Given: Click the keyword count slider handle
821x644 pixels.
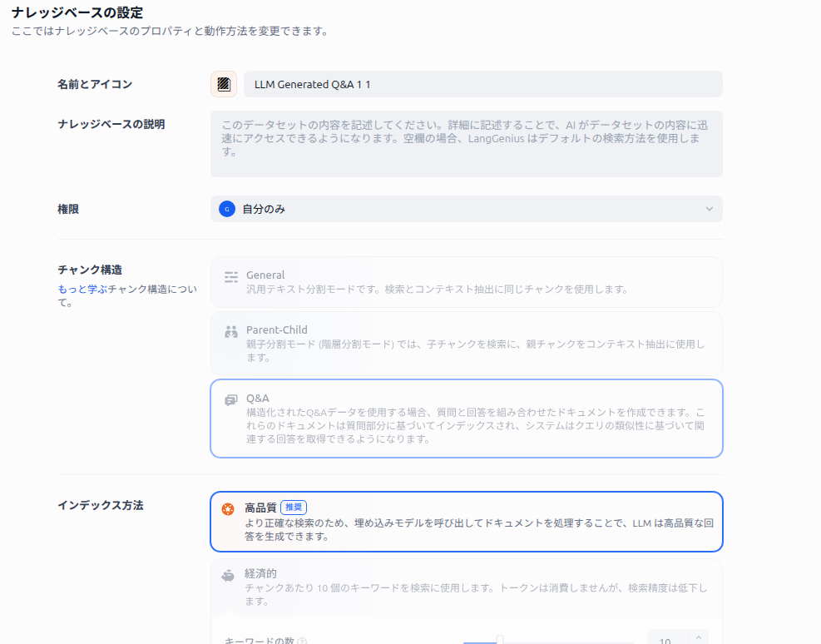Looking at the screenshot, I should (500, 640).
